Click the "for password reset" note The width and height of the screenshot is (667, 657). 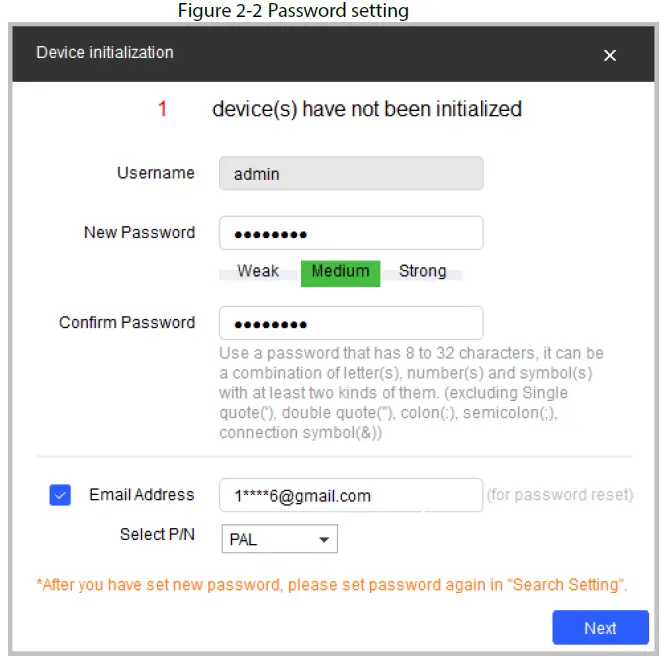pyautogui.click(x=559, y=494)
